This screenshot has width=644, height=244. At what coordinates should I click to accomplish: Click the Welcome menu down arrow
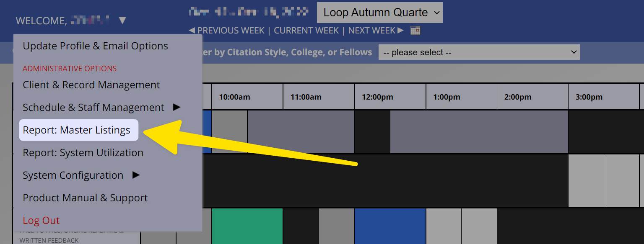[122, 20]
